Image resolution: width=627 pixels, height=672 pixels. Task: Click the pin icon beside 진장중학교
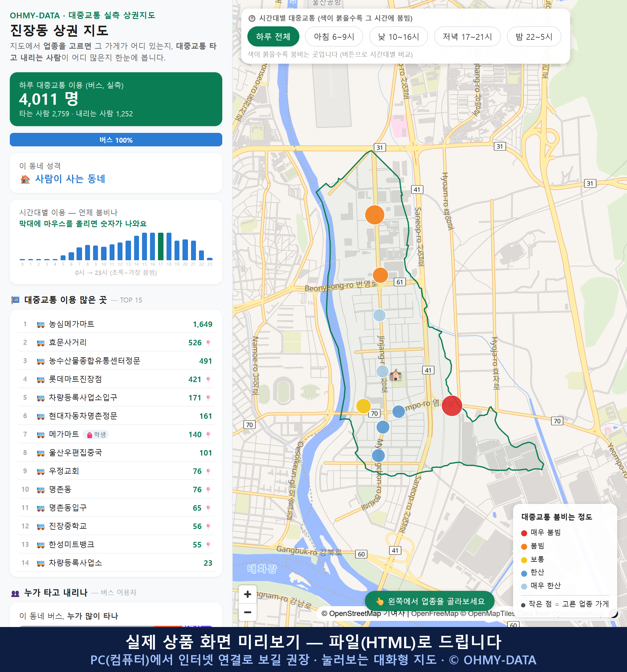(x=208, y=526)
